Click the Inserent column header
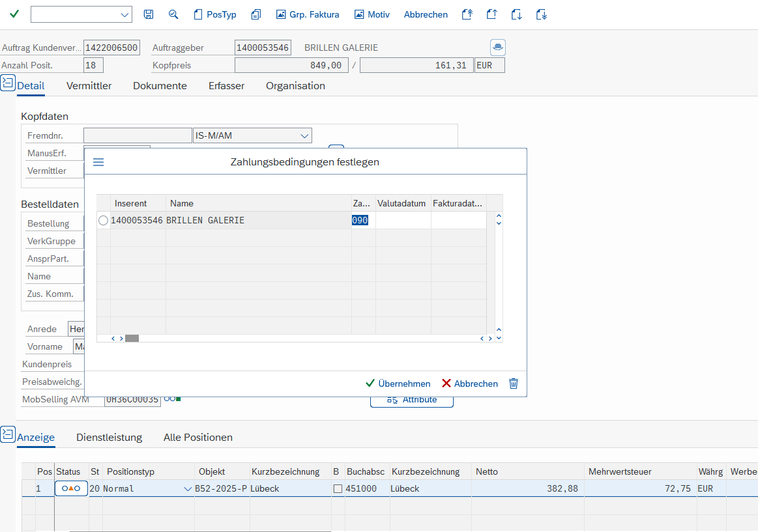This screenshot has height=532, width=758. pyautogui.click(x=138, y=203)
